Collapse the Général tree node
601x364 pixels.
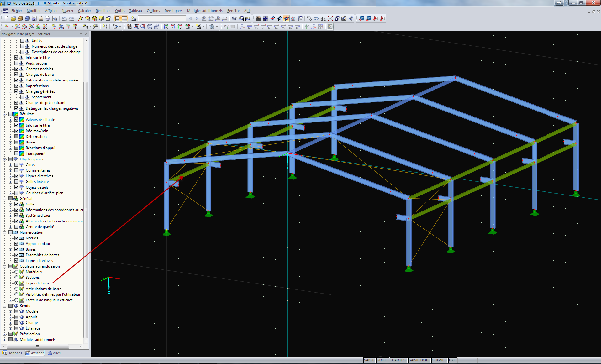tap(5, 199)
